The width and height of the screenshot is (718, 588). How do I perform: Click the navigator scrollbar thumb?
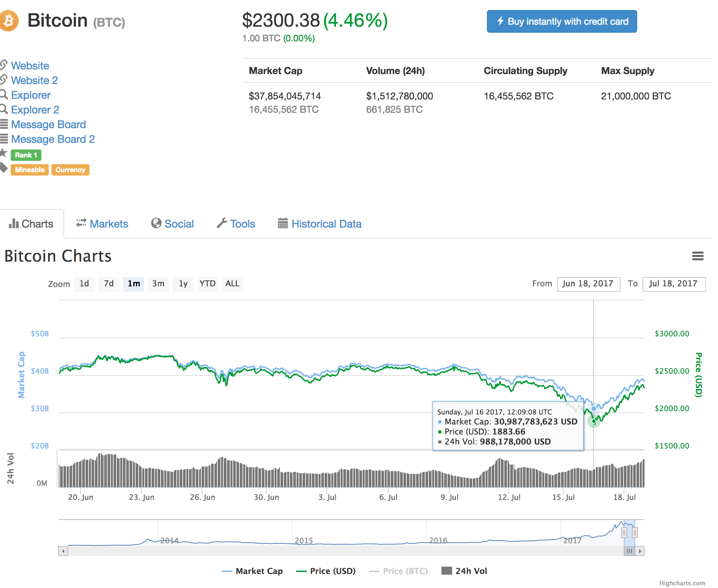tap(630, 551)
